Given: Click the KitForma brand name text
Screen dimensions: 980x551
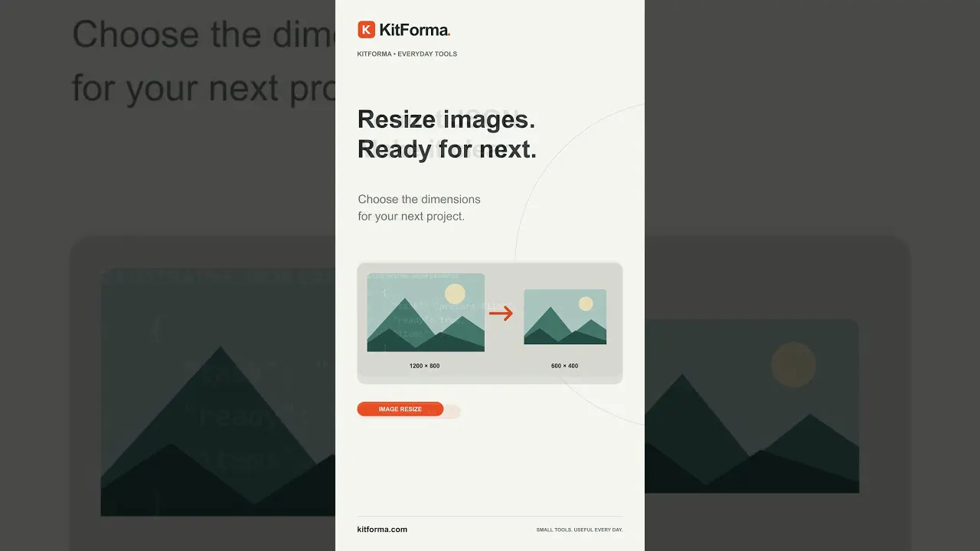Looking at the screenshot, I should 415,30.
